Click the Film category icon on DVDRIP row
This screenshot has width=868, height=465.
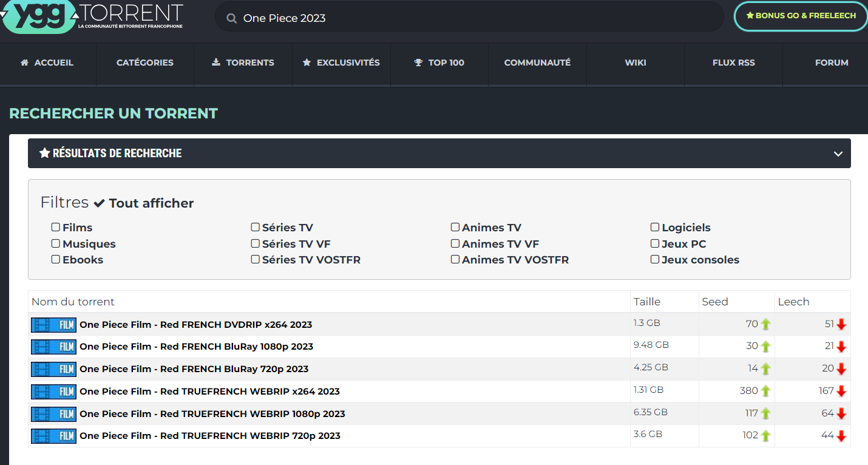(53, 325)
